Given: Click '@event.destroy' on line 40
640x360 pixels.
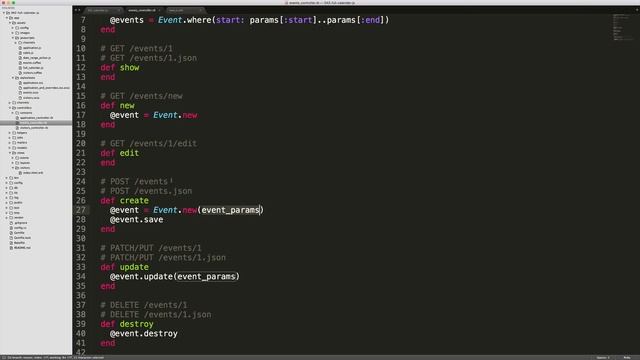Looking at the screenshot, I should 144,333.
